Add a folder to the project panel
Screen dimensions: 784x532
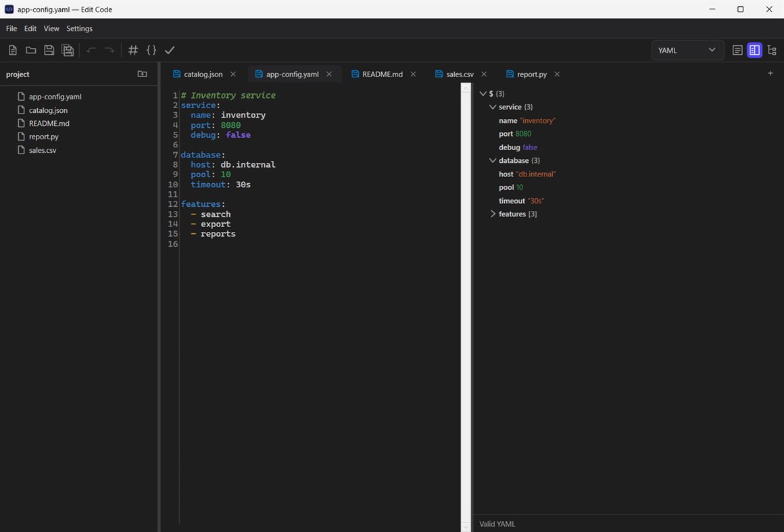coord(143,74)
